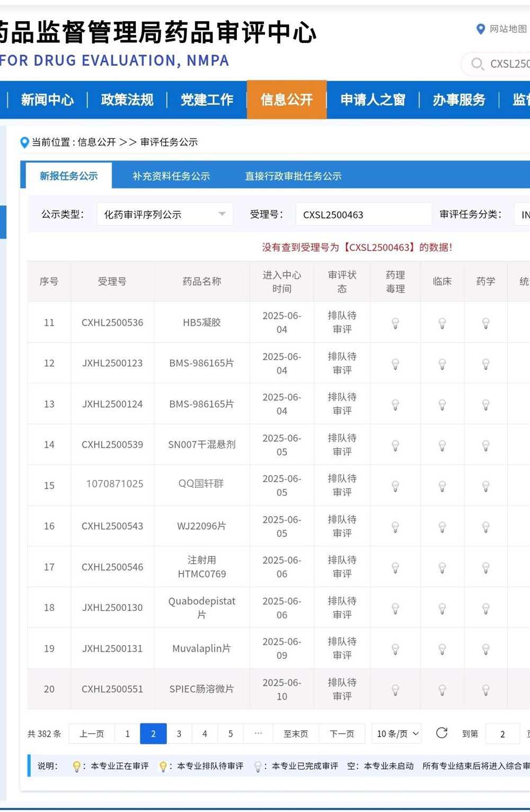The image size is (530, 812).
Task: Select 信息公开 navigation item
Action: click(x=287, y=100)
